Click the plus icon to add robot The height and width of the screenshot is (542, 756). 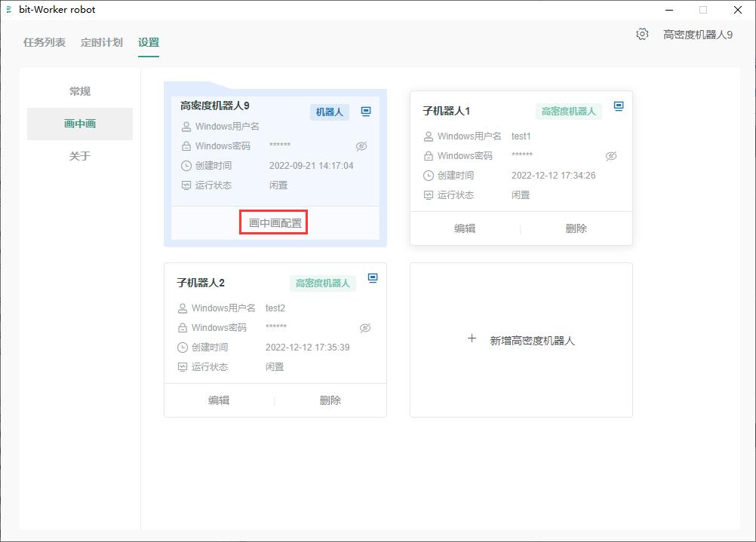(x=472, y=338)
